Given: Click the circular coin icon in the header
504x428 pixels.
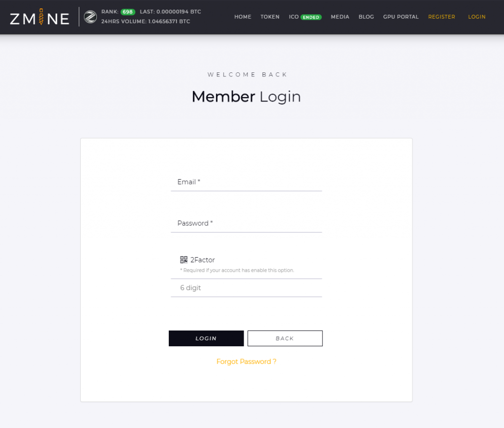Looking at the screenshot, I should (x=90, y=17).
